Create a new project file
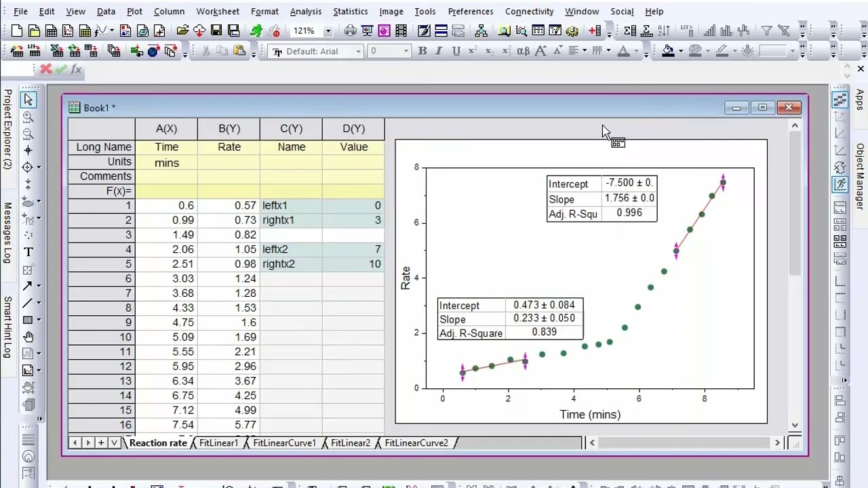Viewport: 868px width, 488px height. [17, 30]
